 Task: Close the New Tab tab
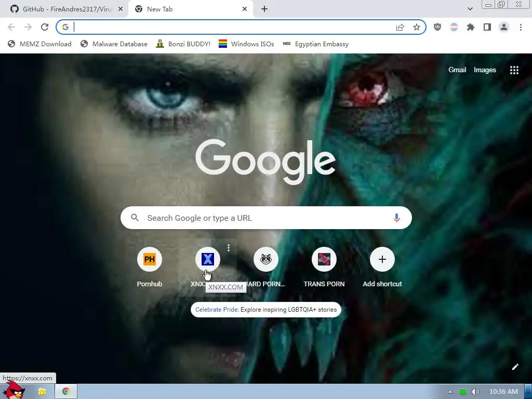[x=245, y=9]
